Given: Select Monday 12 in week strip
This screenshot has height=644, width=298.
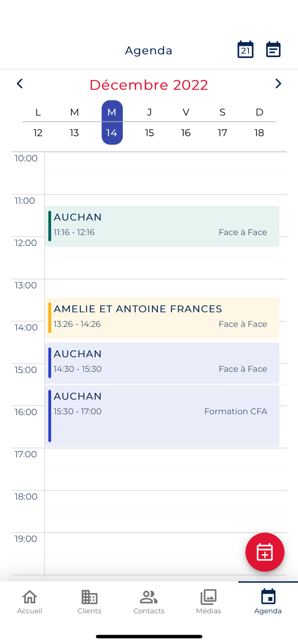Looking at the screenshot, I should point(38,133).
